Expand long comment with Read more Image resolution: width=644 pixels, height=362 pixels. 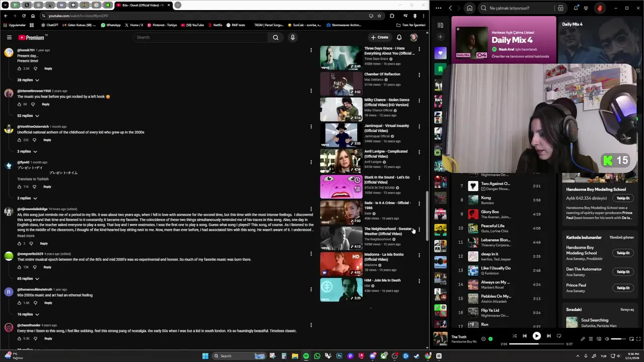26,236
